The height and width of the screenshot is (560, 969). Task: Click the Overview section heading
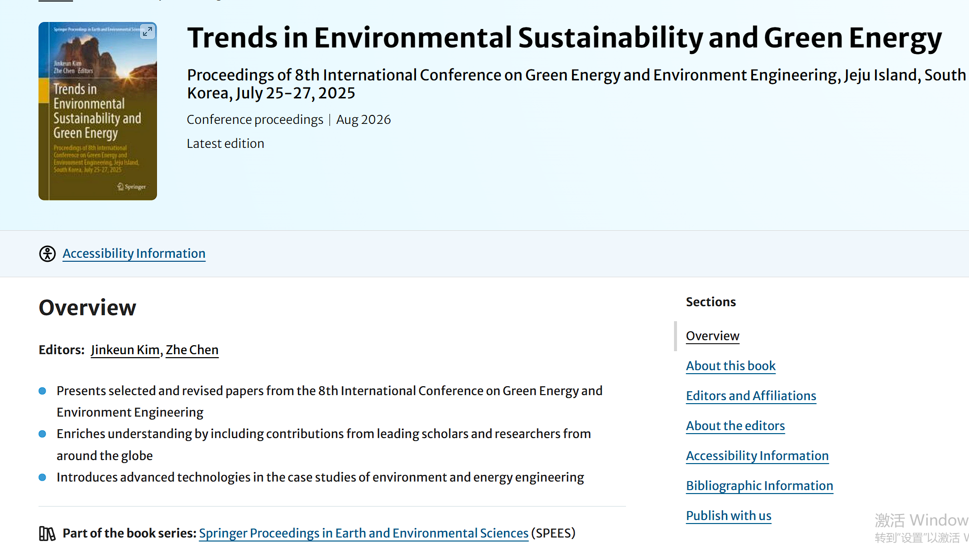[87, 308]
